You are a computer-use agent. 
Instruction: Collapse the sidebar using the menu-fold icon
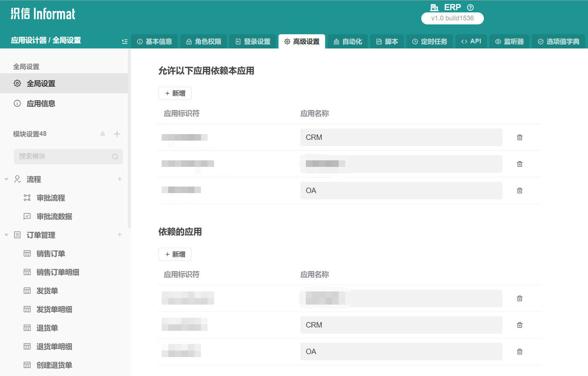coord(125,42)
